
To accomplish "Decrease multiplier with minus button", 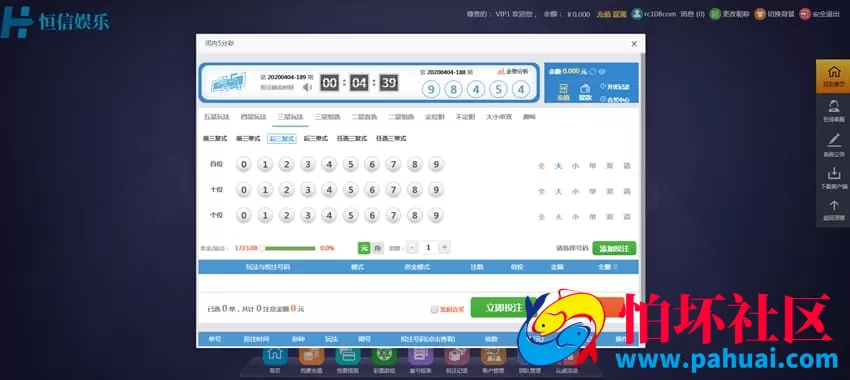I will (x=412, y=248).
